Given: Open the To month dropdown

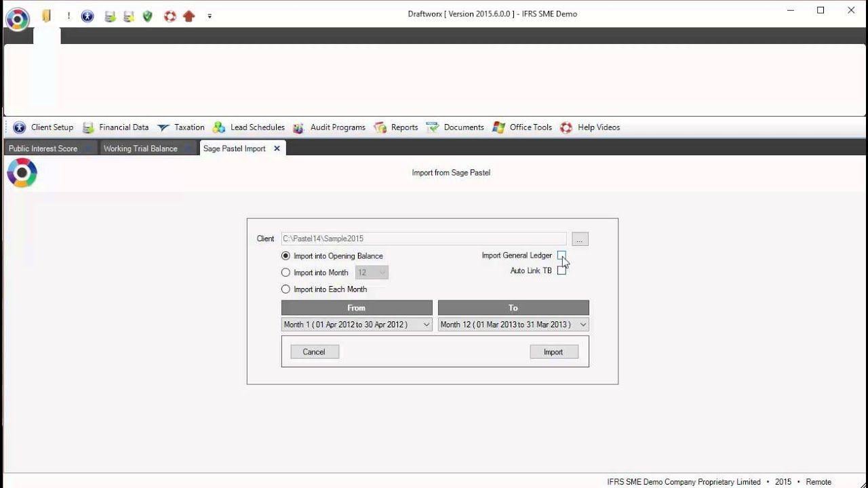Looking at the screenshot, I should [x=513, y=325].
